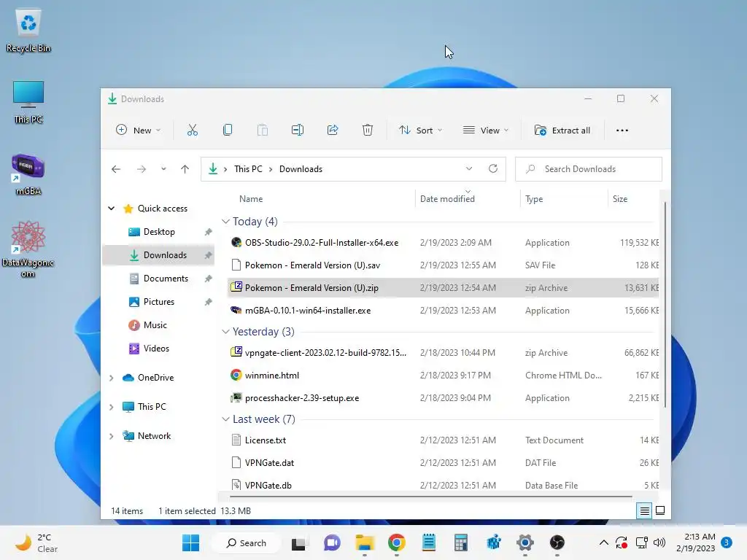
Task: Select OBS-Studio-29.0.2-Full-Installer-x64.exe file
Action: pyautogui.click(x=443, y=242)
